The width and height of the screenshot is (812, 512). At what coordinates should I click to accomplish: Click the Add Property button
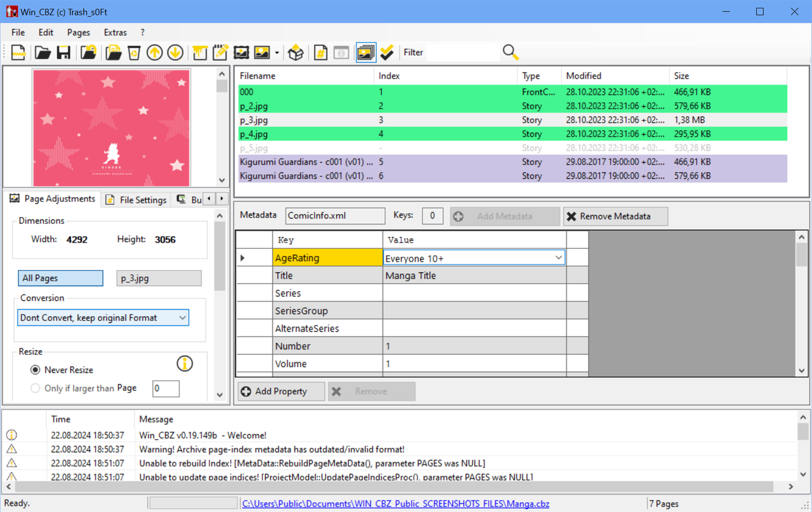pyautogui.click(x=282, y=391)
